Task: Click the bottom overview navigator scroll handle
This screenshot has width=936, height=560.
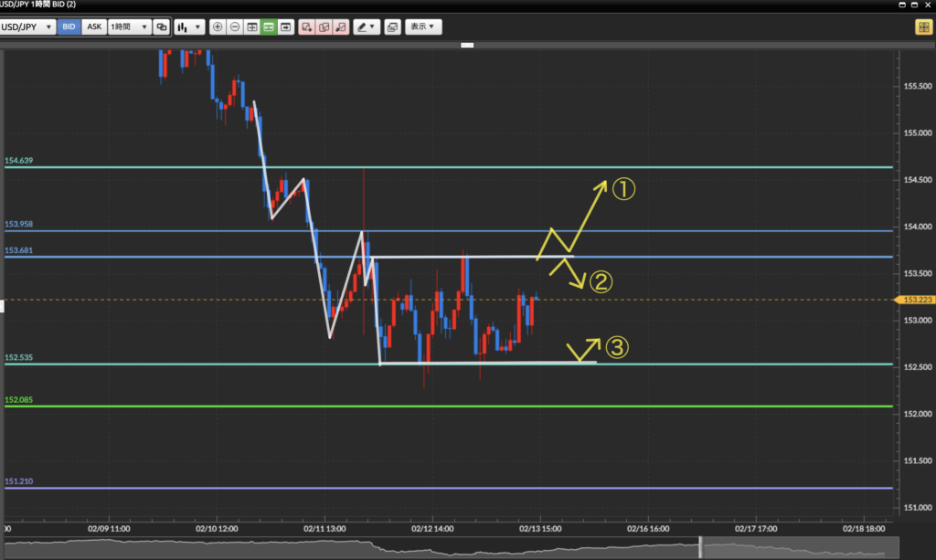Action: click(x=701, y=546)
